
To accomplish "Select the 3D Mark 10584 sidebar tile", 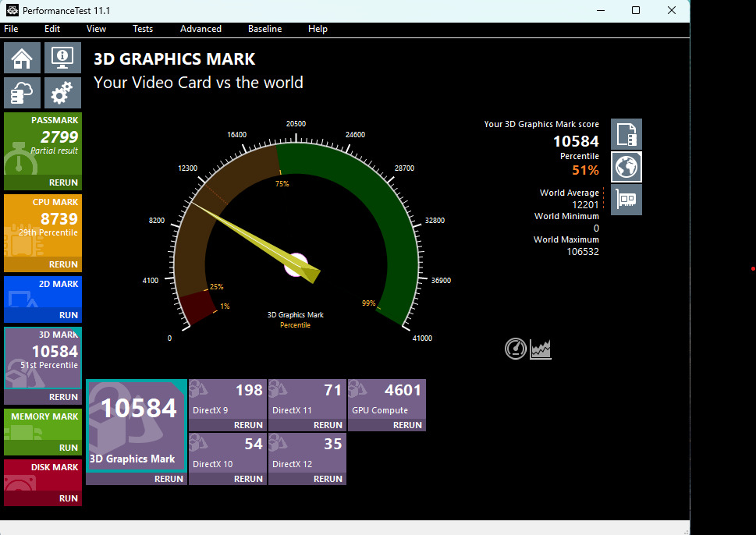I will (43, 358).
